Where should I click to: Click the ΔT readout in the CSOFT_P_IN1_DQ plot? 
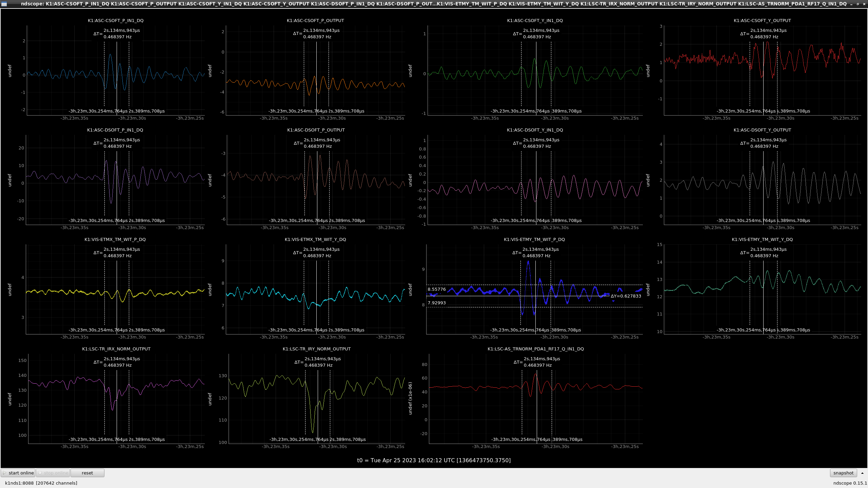click(x=117, y=34)
